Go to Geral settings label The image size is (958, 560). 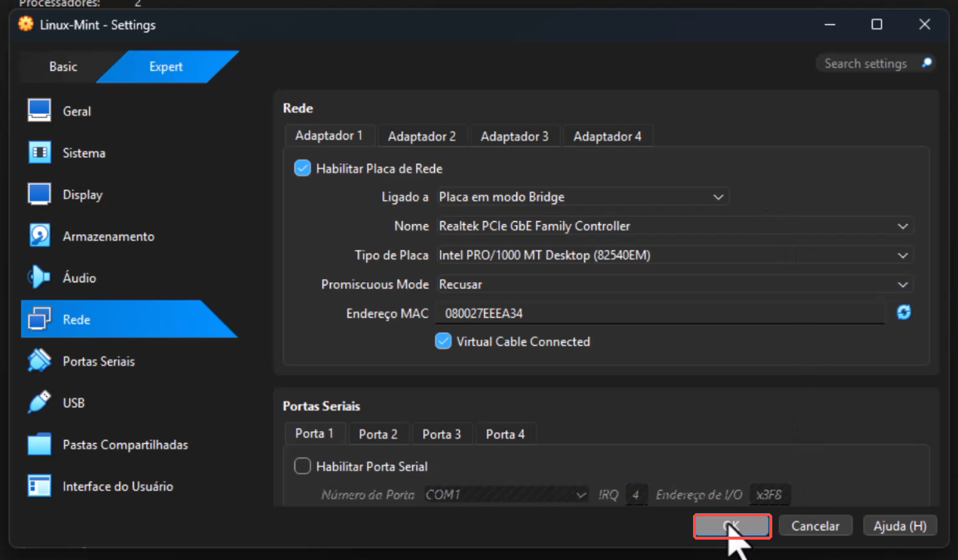point(77,111)
